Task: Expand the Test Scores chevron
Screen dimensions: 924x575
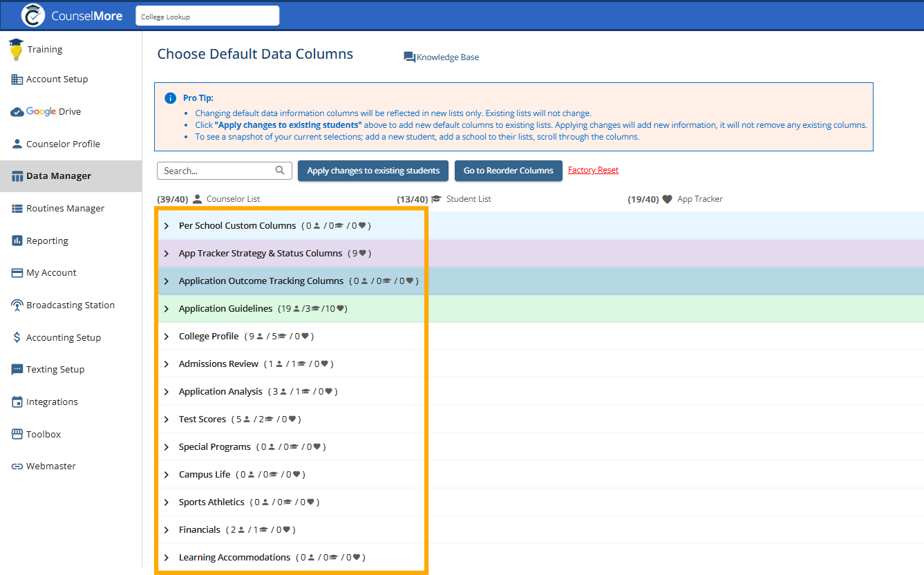Action: [167, 420]
